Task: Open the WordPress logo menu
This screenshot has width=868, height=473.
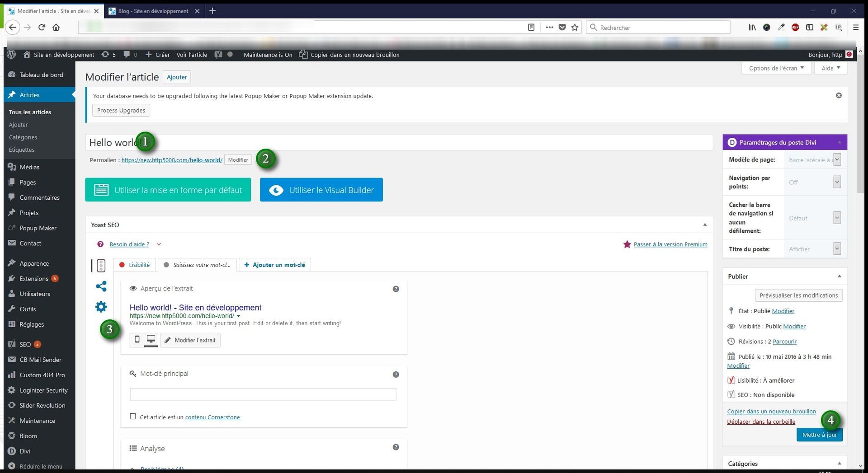Action: point(12,54)
